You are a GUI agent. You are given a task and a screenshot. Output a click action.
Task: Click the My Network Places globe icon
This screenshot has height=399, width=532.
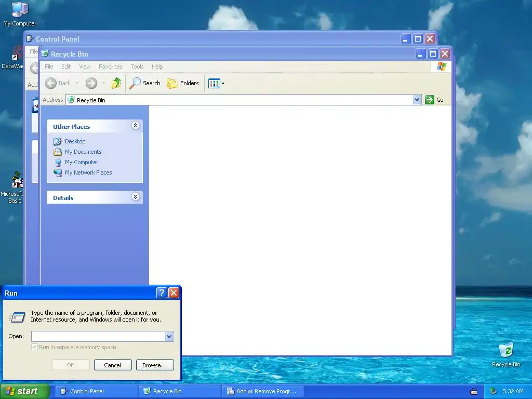[58, 172]
